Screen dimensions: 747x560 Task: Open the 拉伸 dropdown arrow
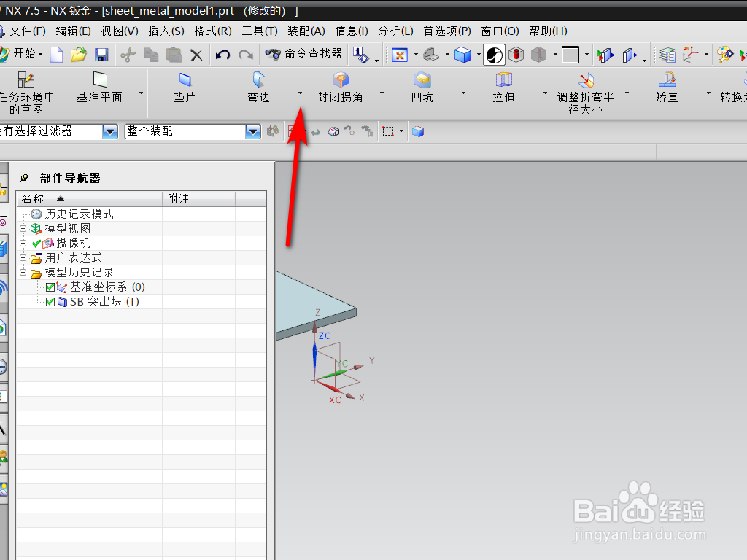tap(546, 93)
